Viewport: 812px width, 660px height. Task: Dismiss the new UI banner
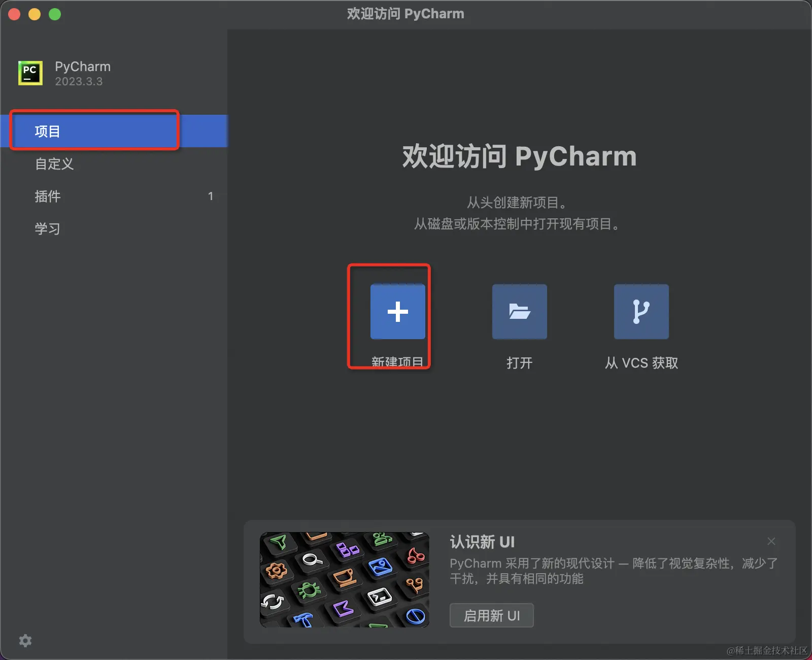tap(771, 541)
